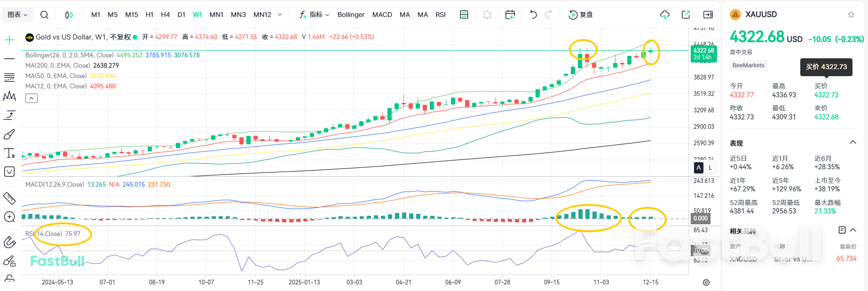This screenshot has width=868, height=291.
Task: Toggle auto scale A button
Action: [x=699, y=167]
